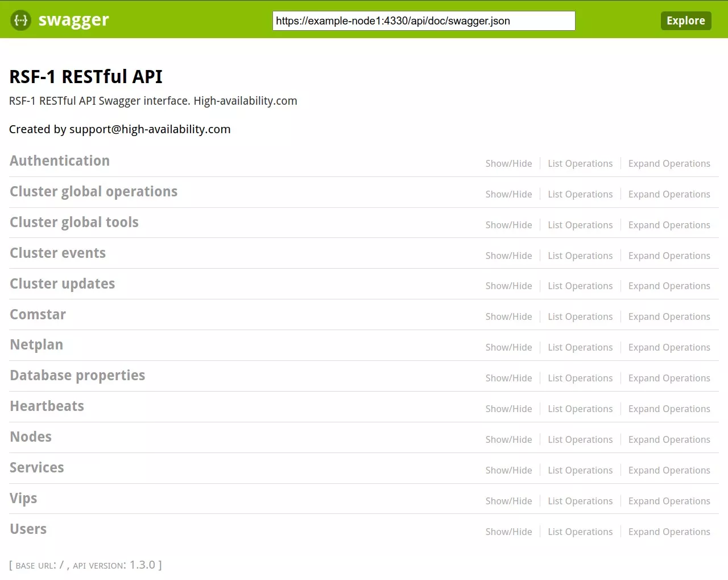Expand Operations for Services
This screenshot has height=580, width=728.
669,470
